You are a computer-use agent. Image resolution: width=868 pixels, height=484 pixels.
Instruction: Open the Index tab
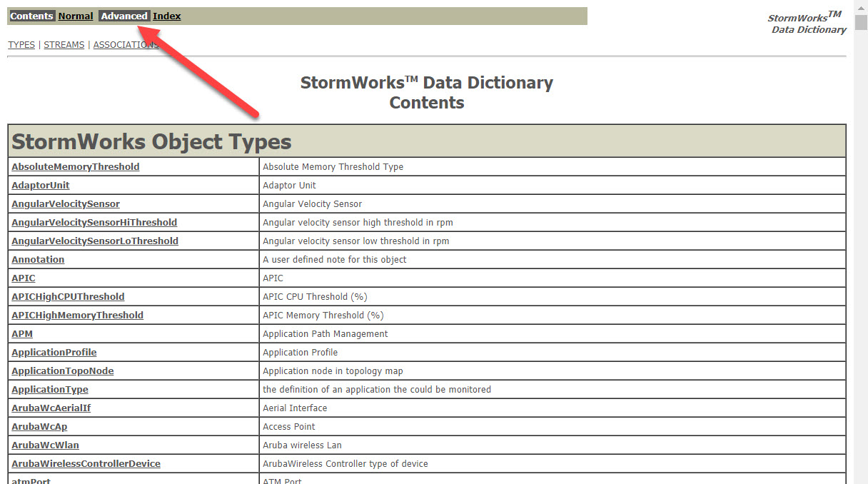pyautogui.click(x=167, y=16)
